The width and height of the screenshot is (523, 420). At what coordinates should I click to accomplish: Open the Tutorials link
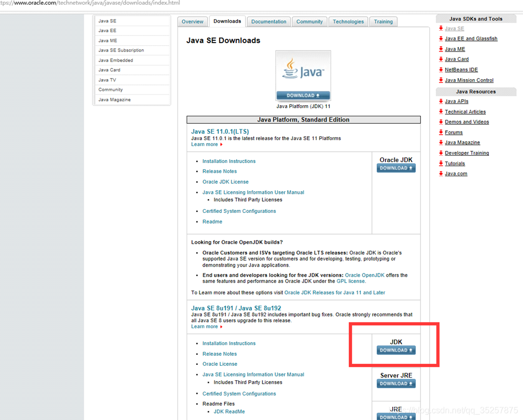454,164
